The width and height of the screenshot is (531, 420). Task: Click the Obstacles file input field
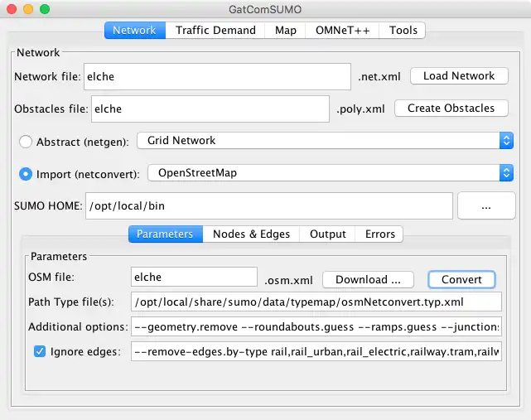coord(210,109)
